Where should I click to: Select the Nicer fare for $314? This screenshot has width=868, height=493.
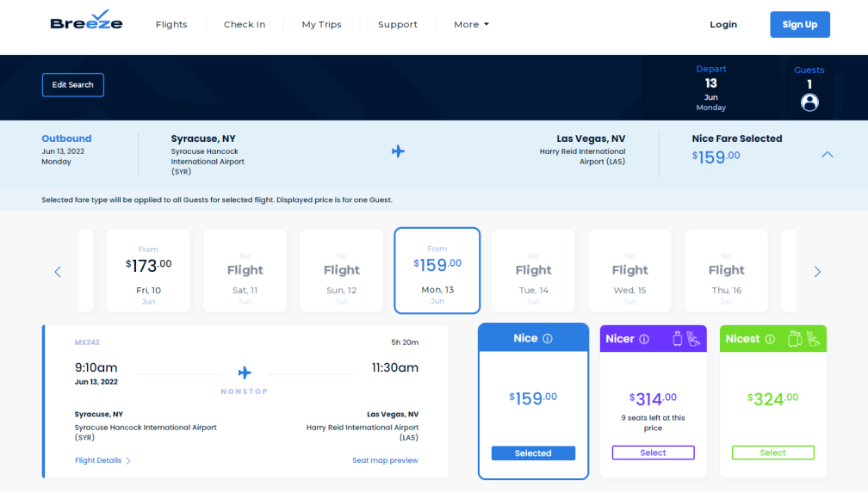[654, 453]
